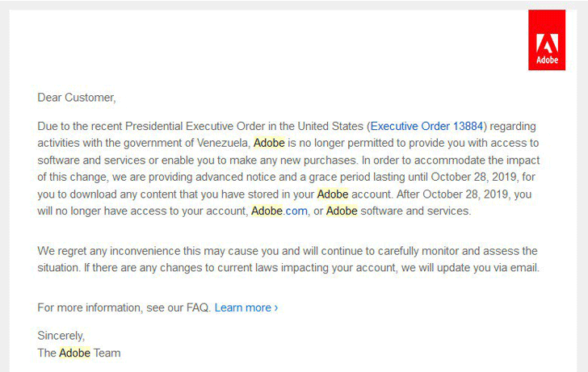Click the word Customer in greeting
This screenshot has width=588, height=372.
[90, 98]
